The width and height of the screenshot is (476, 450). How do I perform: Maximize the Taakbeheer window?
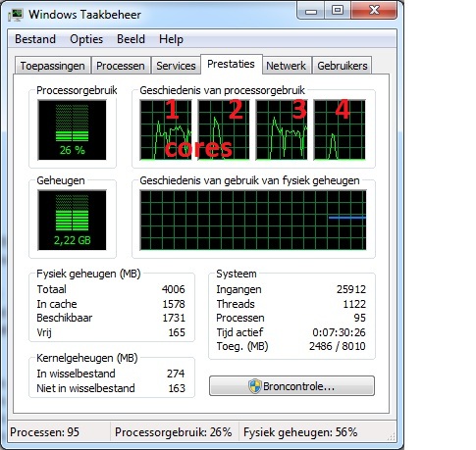338,11
